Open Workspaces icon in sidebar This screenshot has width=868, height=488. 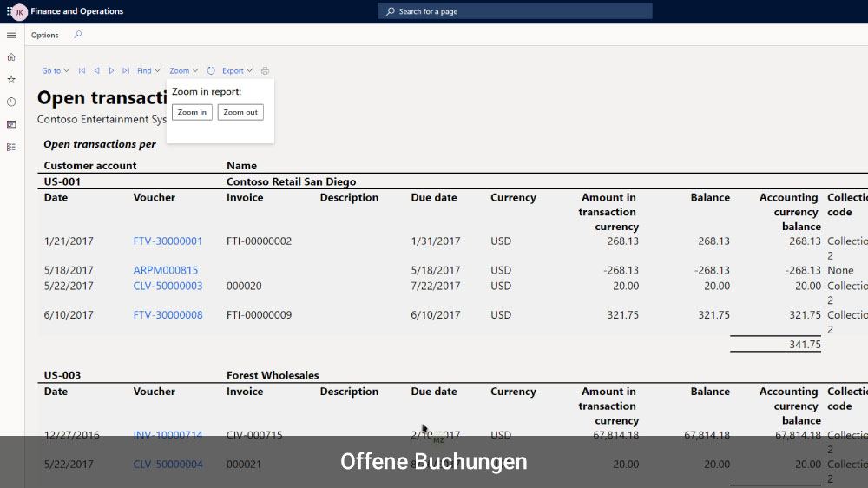pos(11,125)
